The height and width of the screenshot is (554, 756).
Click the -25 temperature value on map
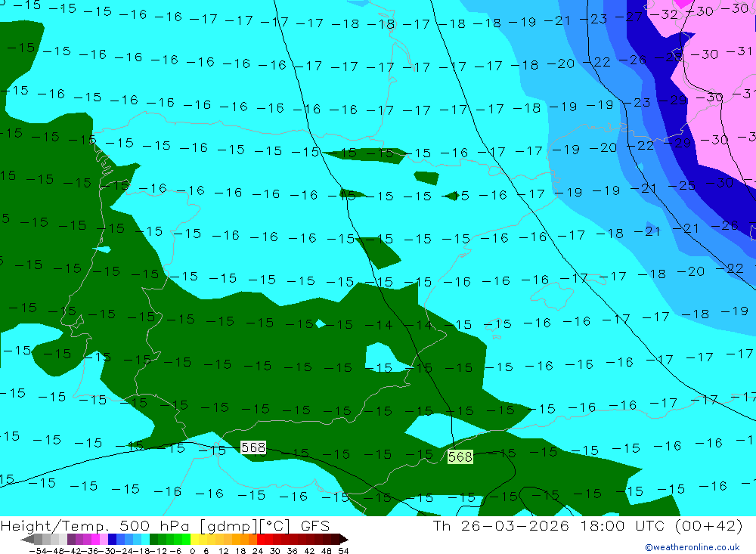[x=682, y=185]
